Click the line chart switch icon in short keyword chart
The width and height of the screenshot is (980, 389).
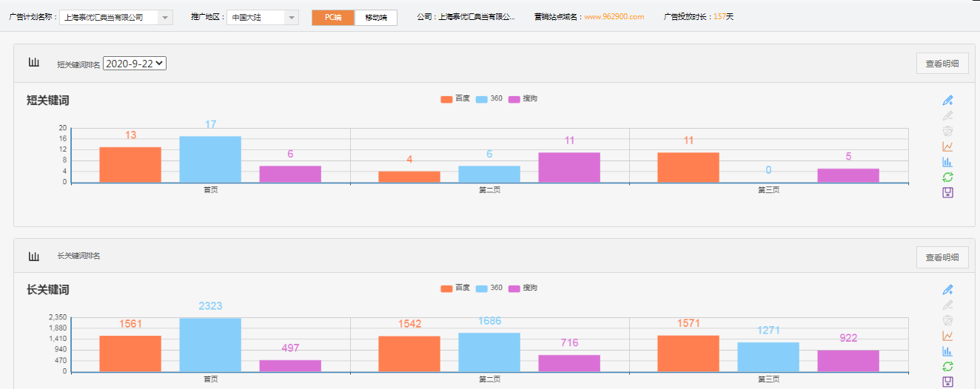click(x=947, y=146)
